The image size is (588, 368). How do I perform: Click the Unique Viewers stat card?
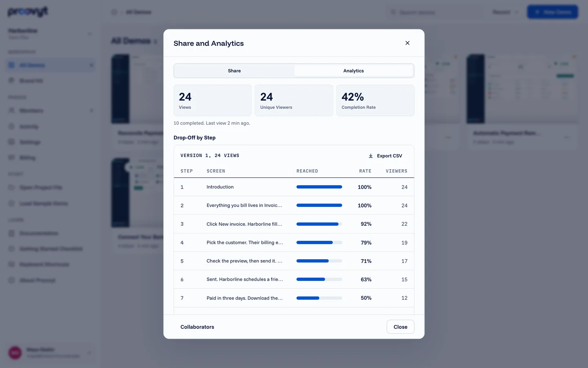pyautogui.click(x=294, y=101)
